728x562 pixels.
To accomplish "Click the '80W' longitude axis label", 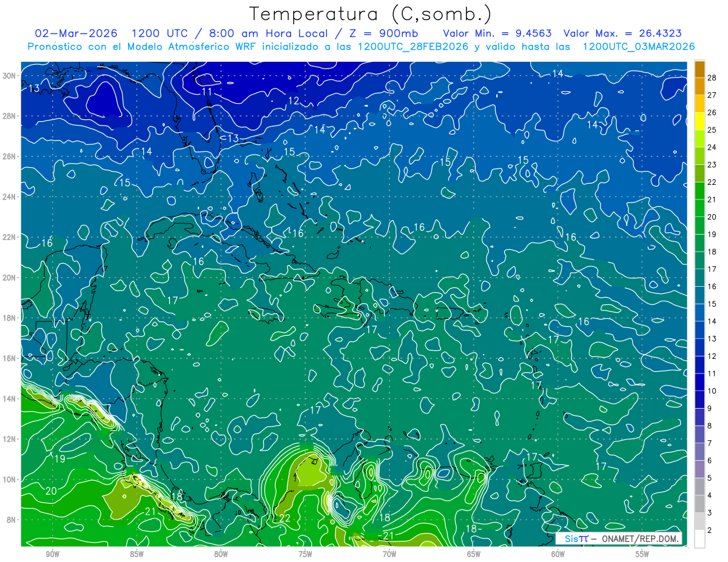I will 221,554.
